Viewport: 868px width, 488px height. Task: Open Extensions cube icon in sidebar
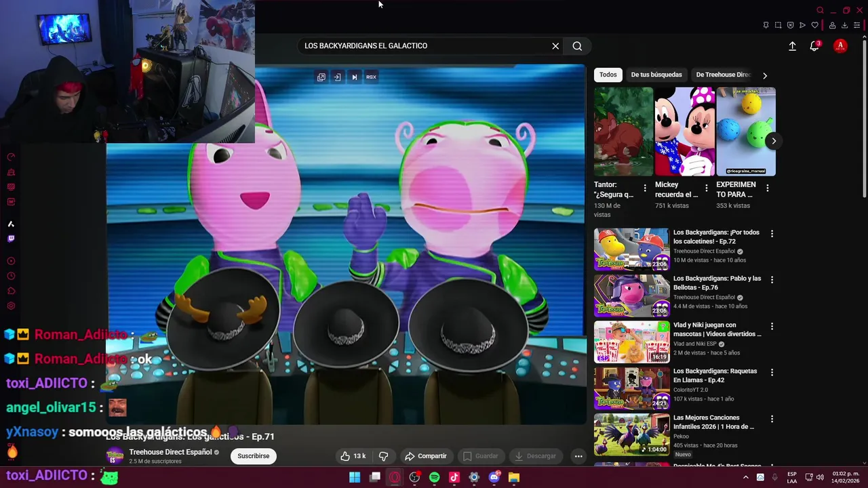pyautogui.click(x=11, y=291)
